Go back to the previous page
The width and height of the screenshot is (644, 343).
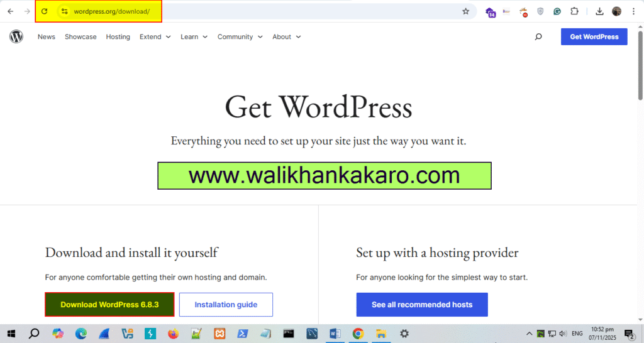pyautogui.click(x=10, y=11)
